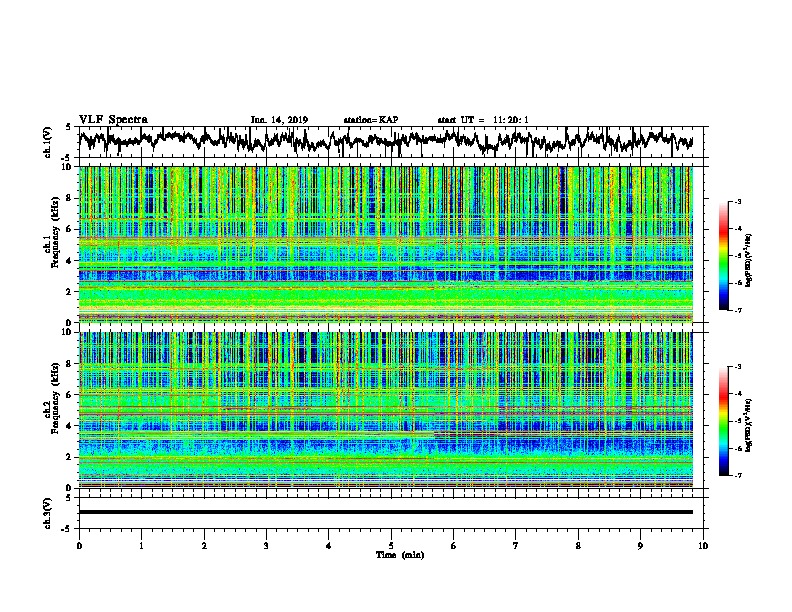The height and width of the screenshot is (612, 792).
Task: Click the "6" kHz tick on ch.2 spectrogram
Action: [69, 395]
